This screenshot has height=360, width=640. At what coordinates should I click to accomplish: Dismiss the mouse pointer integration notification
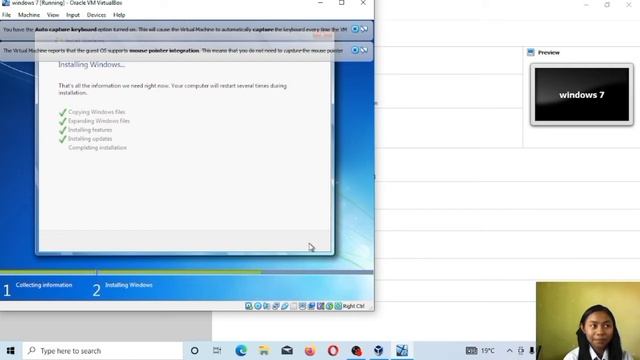(x=355, y=50)
